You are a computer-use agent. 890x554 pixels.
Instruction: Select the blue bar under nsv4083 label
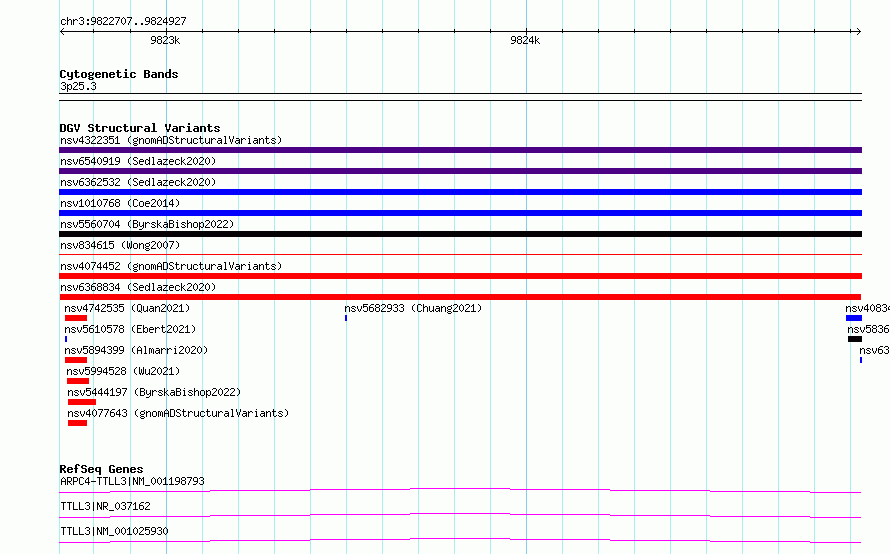click(x=854, y=318)
